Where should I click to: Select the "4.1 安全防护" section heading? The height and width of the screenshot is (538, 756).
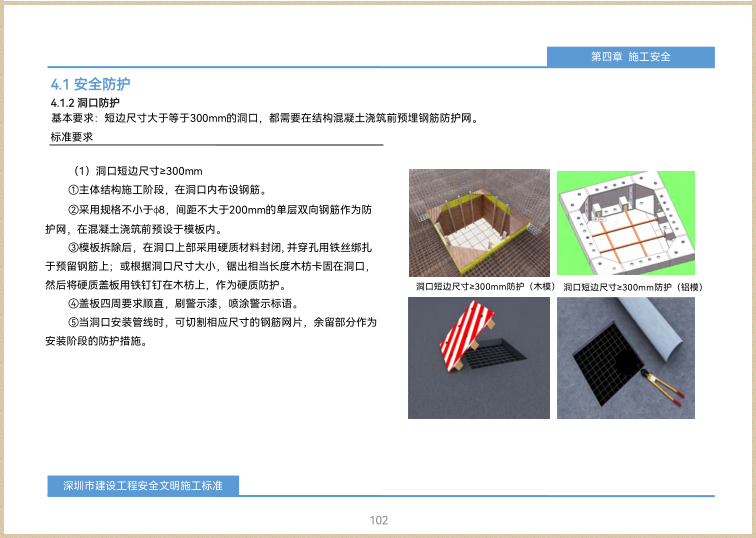(x=90, y=84)
